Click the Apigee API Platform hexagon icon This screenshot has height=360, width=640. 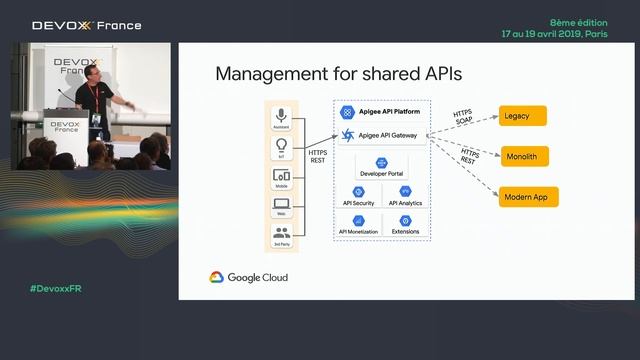pos(347,112)
